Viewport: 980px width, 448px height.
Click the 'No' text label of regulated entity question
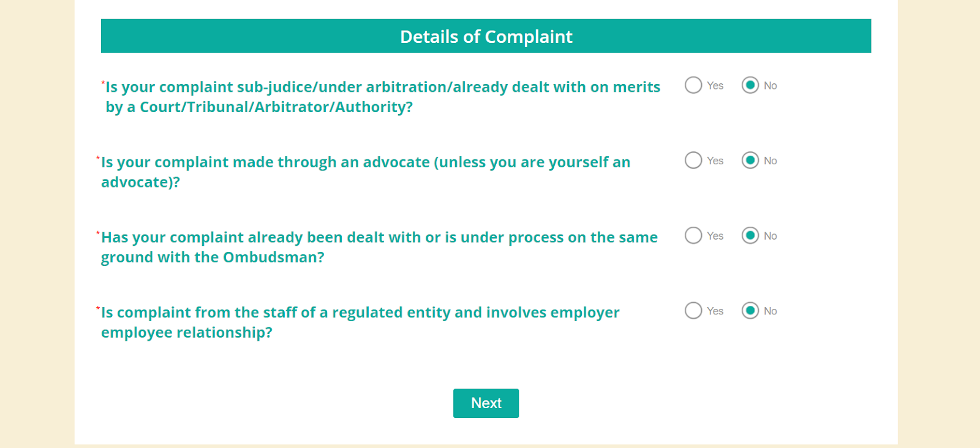[770, 311]
